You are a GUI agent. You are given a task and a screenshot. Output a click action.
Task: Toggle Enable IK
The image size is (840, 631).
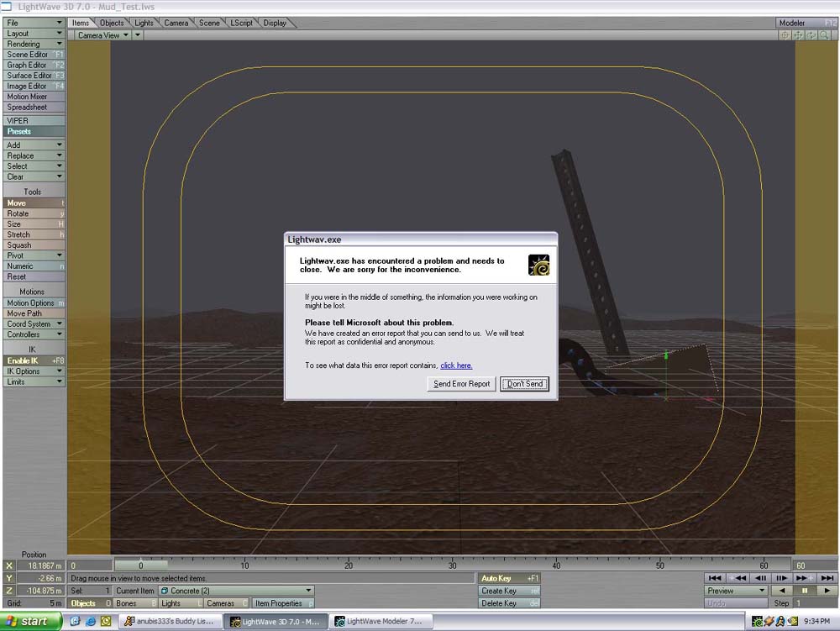click(34, 360)
